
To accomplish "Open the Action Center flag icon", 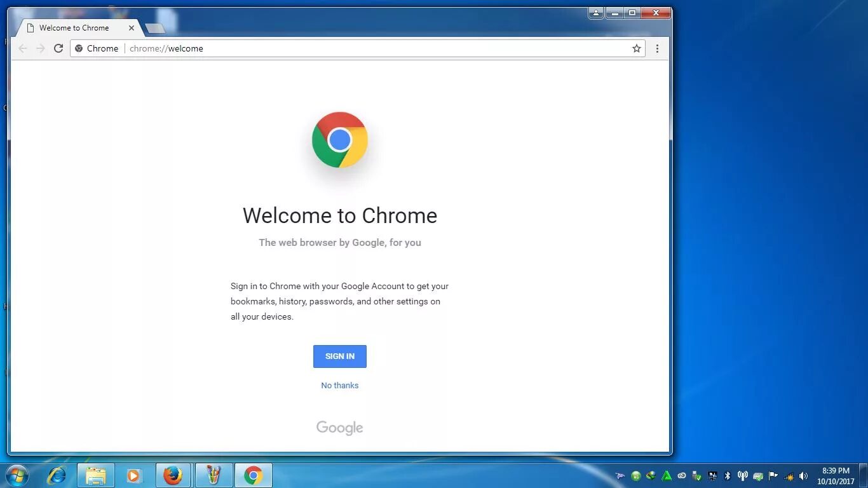I will [x=773, y=476].
